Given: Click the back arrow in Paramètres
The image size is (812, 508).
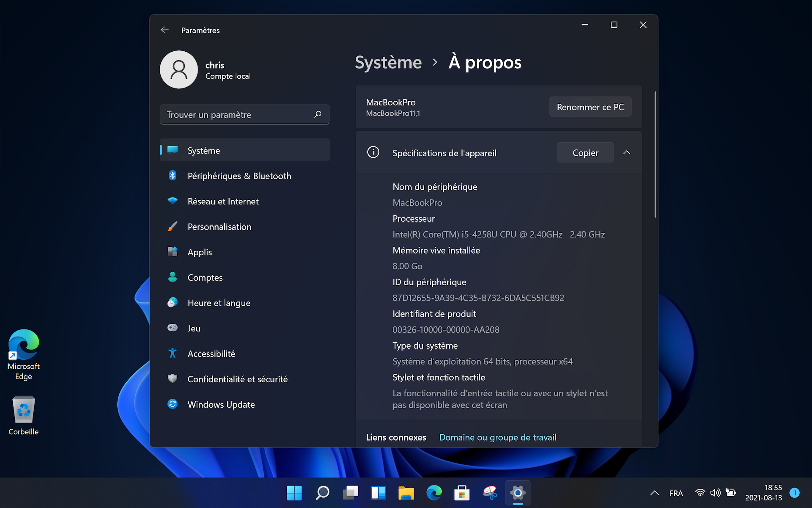Looking at the screenshot, I should tap(165, 30).
